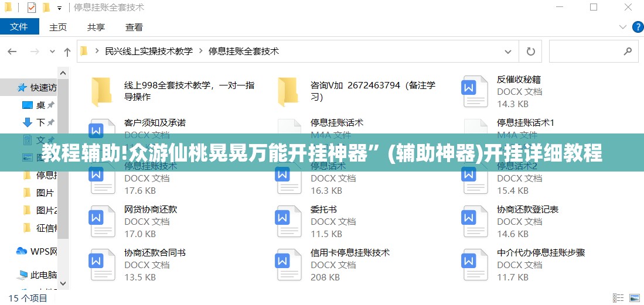This screenshot has height=305, width=644.
Task: Select WPS网盘 in navigation pane
Action: point(36,251)
